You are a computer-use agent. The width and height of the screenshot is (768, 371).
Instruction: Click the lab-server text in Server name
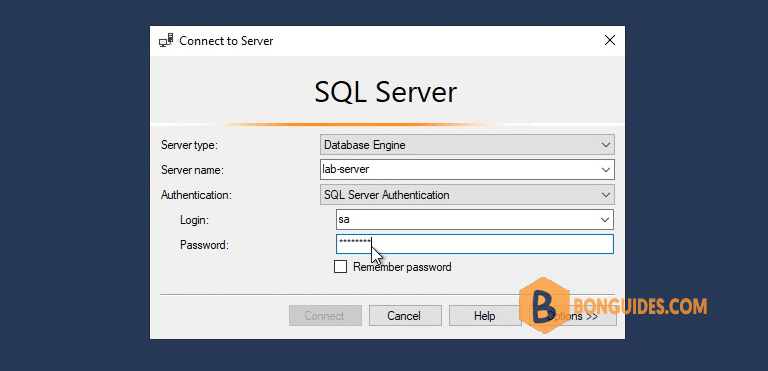tap(345, 170)
